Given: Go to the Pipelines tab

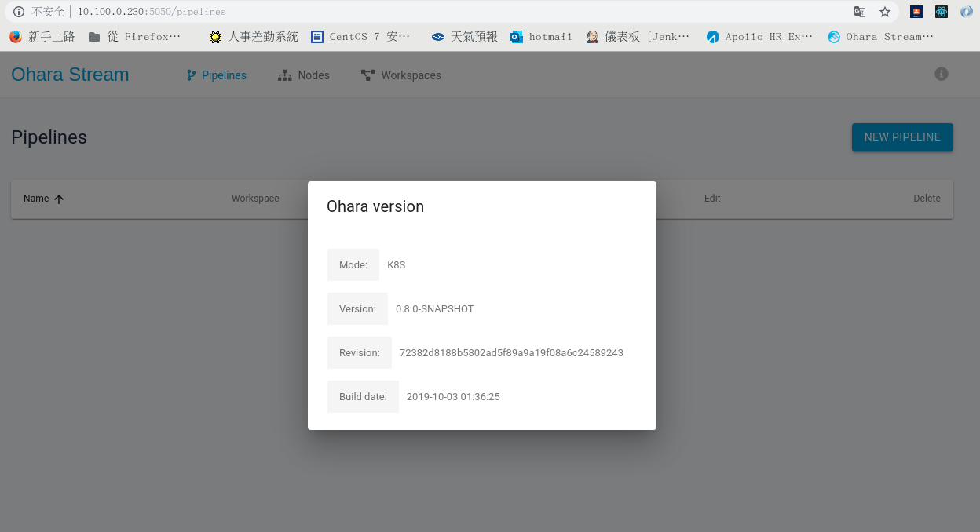Looking at the screenshot, I should [x=216, y=75].
